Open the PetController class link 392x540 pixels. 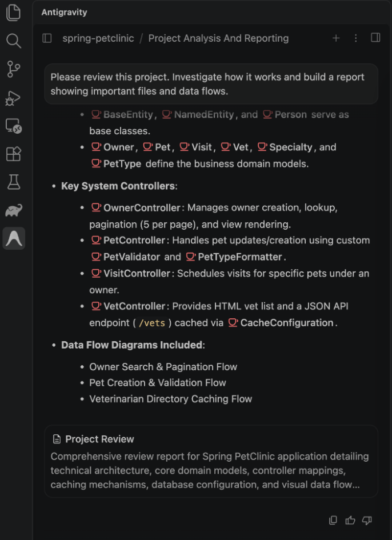click(128, 240)
